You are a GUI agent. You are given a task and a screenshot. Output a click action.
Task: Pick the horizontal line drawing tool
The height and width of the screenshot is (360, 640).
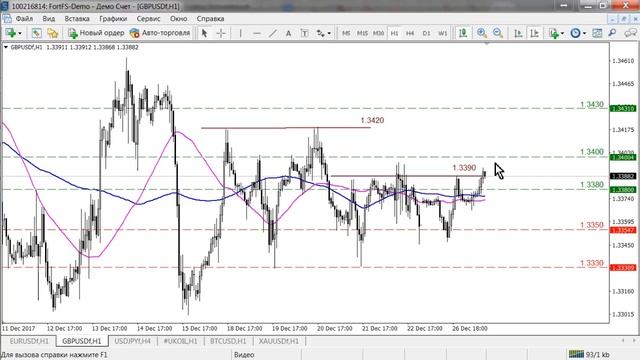[x=256, y=33]
